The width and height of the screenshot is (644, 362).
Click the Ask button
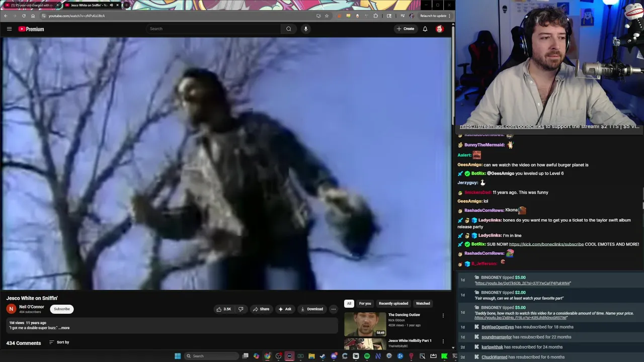point(285,309)
